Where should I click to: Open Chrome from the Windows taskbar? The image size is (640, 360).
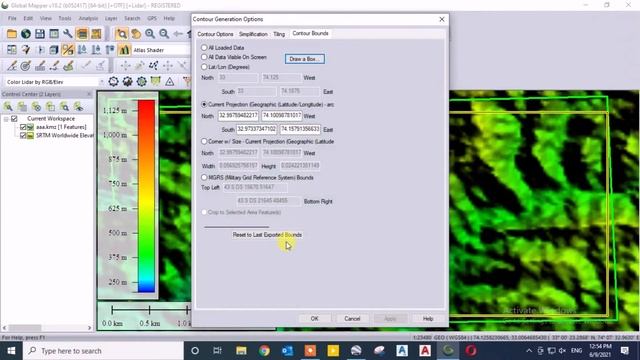[x=264, y=351]
